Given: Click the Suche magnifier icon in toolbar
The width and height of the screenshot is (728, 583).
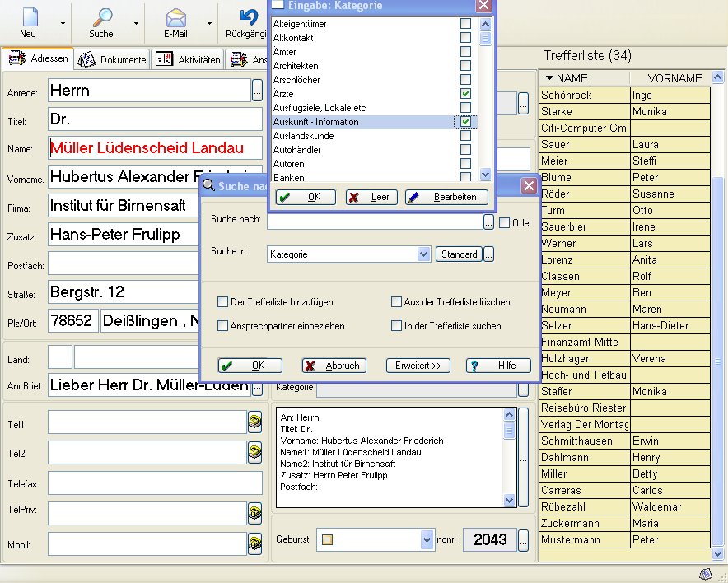Looking at the screenshot, I should [x=102, y=17].
